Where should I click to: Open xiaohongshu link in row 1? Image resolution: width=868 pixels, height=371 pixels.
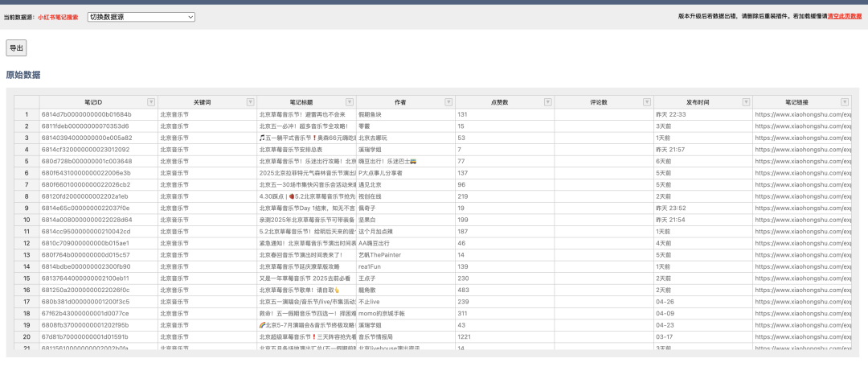tap(802, 114)
